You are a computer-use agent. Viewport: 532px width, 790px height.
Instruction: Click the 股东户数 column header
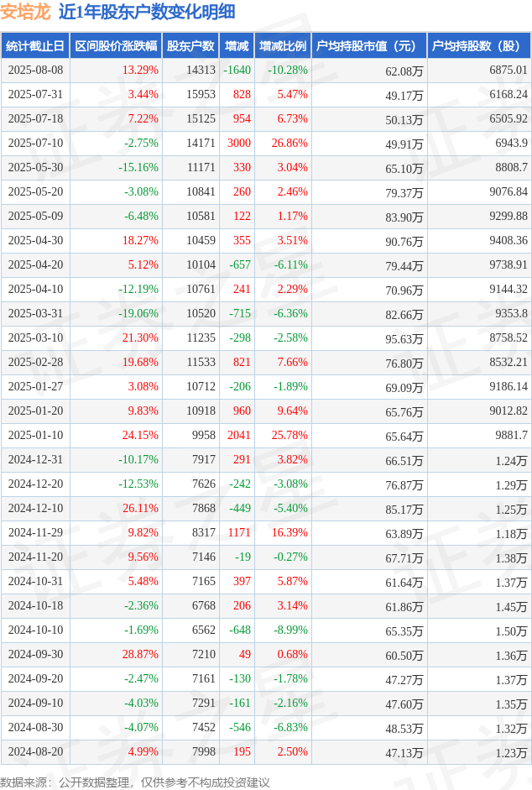click(x=190, y=46)
